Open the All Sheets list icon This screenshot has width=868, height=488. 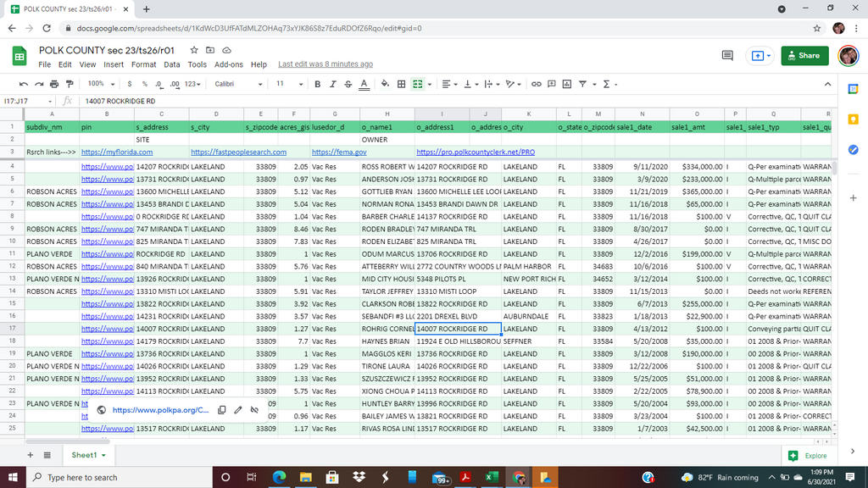(47, 455)
